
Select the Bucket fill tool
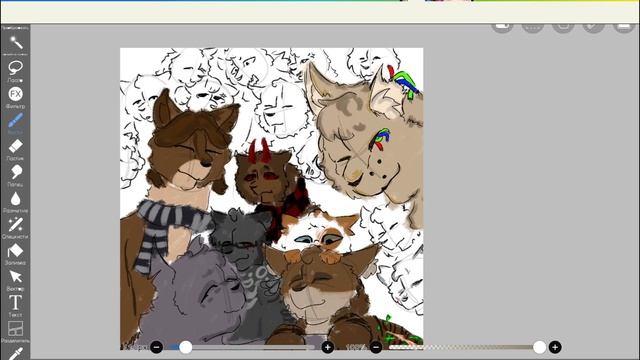coord(16,253)
